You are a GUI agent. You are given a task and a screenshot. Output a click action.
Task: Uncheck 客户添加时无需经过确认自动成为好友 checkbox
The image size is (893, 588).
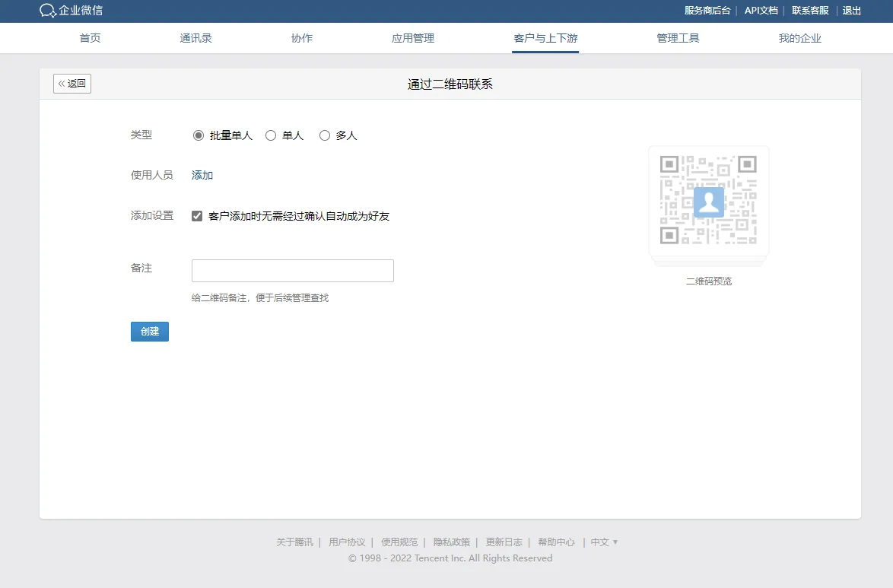pos(197,216)
